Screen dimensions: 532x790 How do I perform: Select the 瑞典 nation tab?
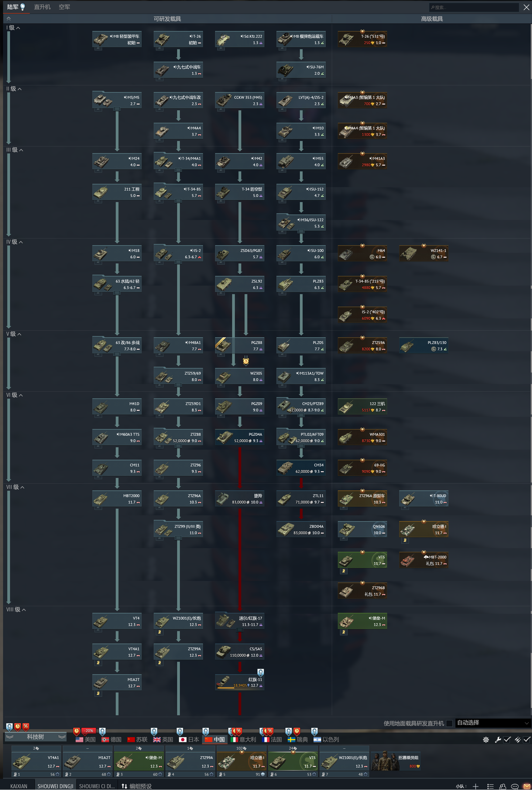point(297,740)
